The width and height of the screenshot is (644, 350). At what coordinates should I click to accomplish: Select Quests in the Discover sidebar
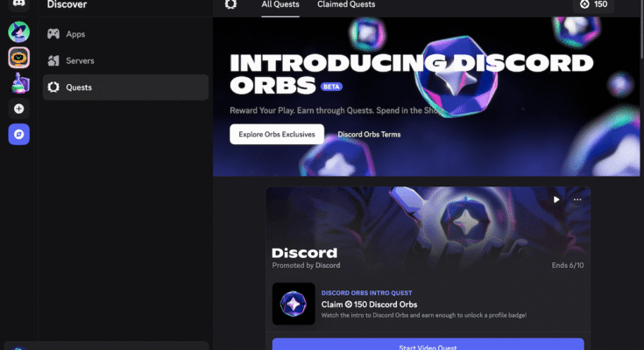click(x=125, y=87)
